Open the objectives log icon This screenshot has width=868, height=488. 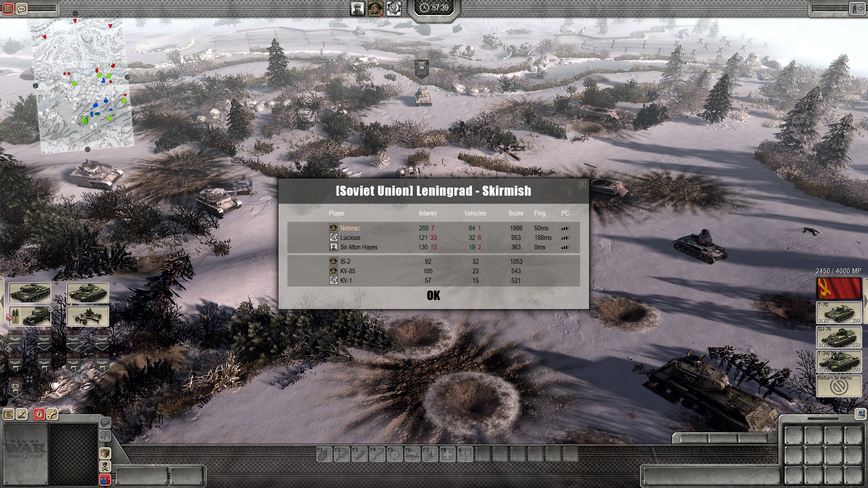(9, 414)
